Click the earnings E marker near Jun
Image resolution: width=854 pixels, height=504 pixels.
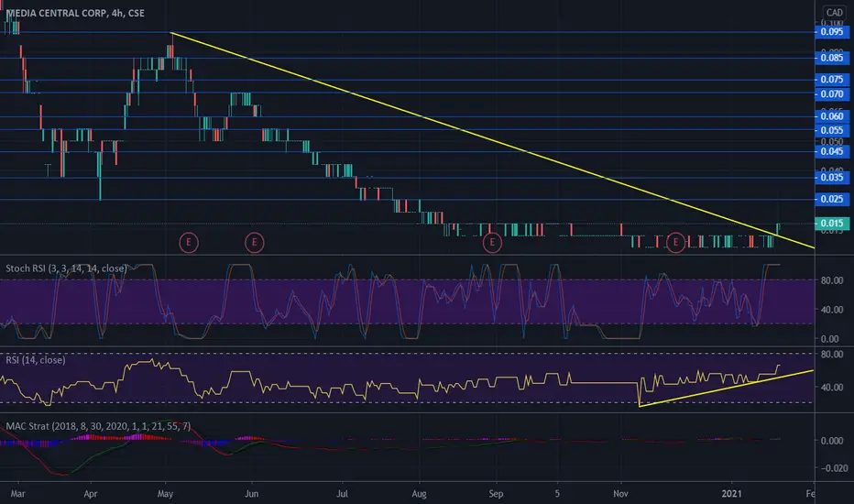tap(255, 243)
